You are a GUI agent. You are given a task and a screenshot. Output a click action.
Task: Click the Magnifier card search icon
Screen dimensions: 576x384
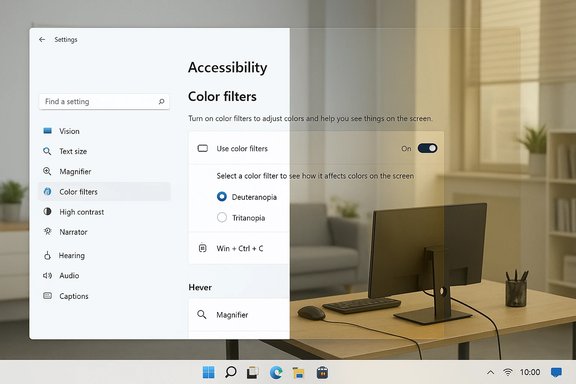coord(202,315)
